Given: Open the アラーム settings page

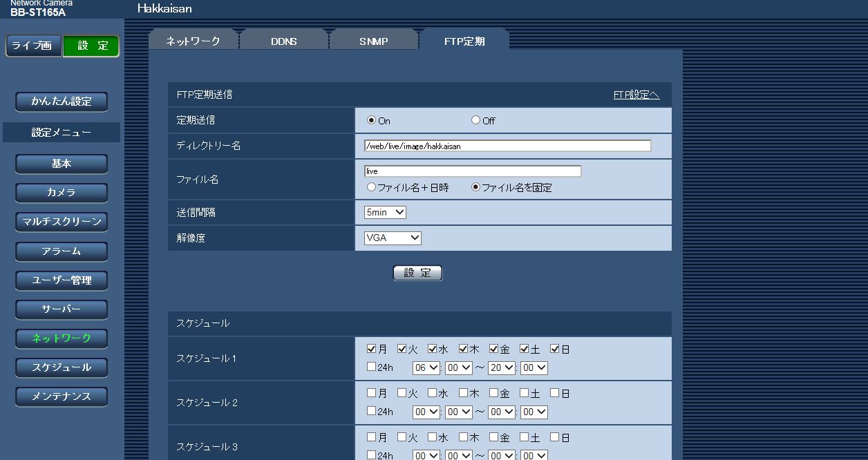Looking at the screenshot, I should (x=62, y=251).
